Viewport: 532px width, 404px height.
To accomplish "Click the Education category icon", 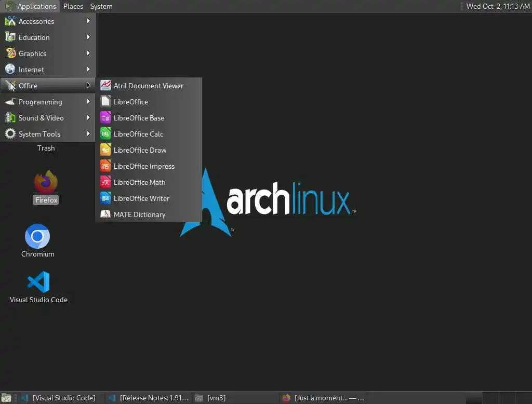I will (10, 37).
